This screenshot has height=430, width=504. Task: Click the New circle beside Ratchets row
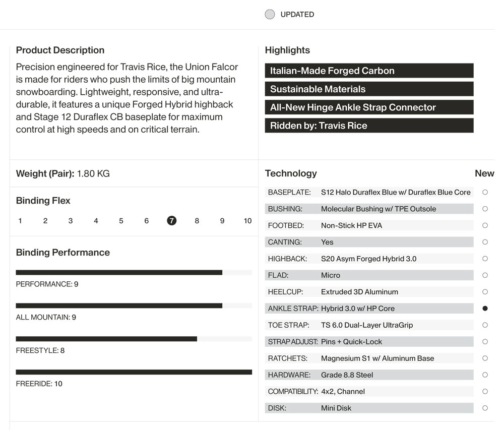pyautogui.click(x=485, y=358)
